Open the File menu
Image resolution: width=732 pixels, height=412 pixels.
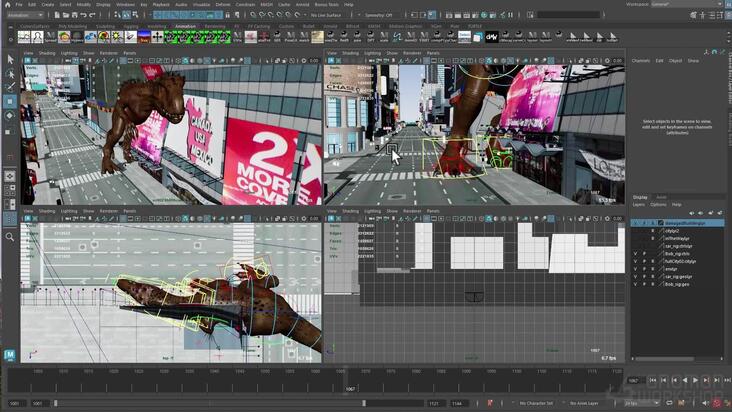[19, 4]
